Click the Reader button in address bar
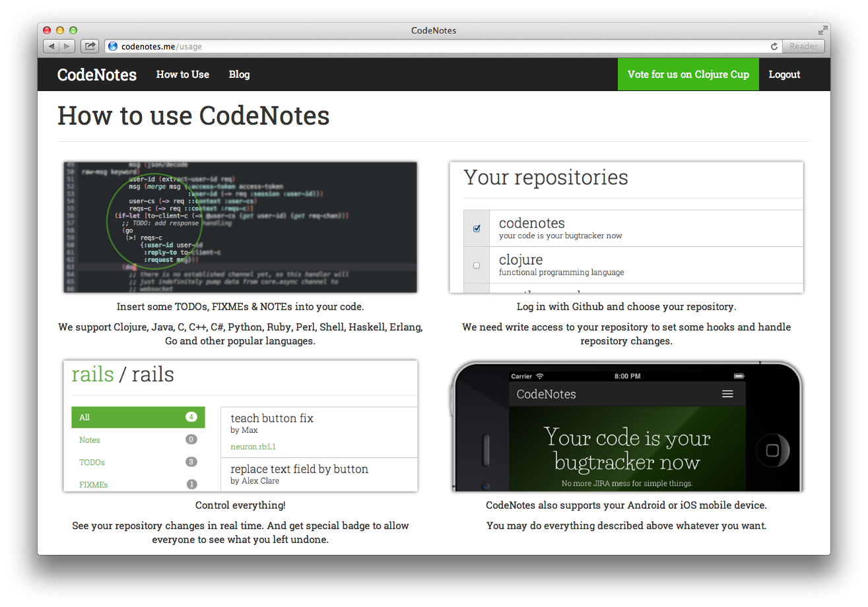 click(x=803, y=46)
